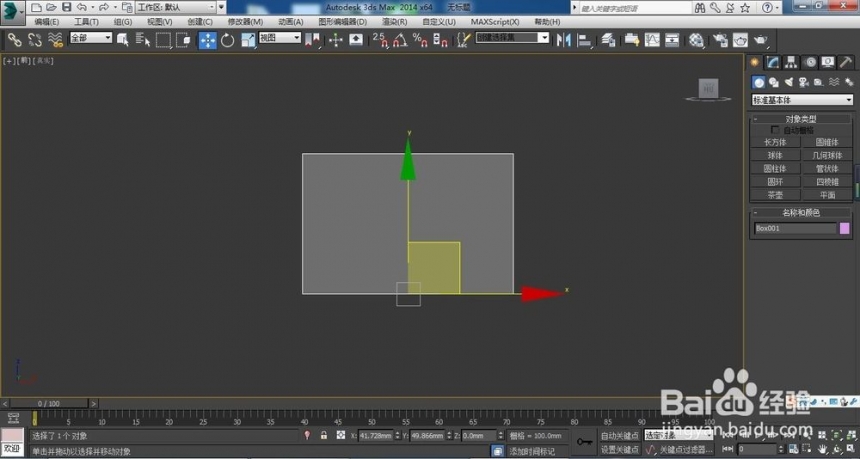Open the Rendered Frame Window icon

click(740, 40)
